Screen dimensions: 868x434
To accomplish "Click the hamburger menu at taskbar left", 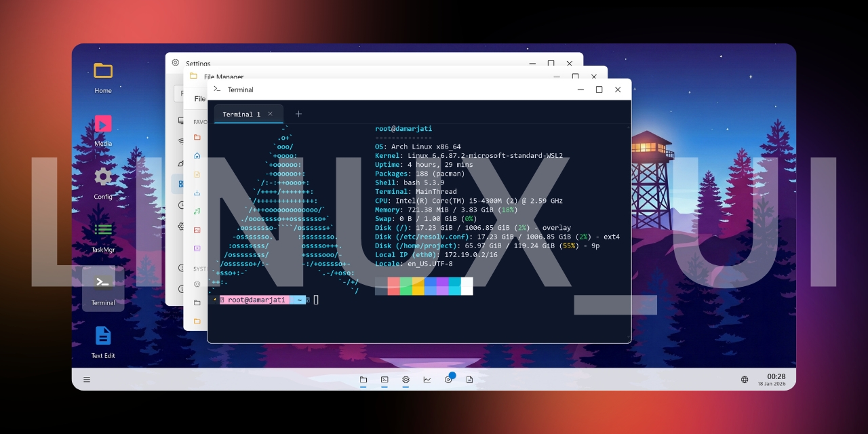I will tap(87, 379).
